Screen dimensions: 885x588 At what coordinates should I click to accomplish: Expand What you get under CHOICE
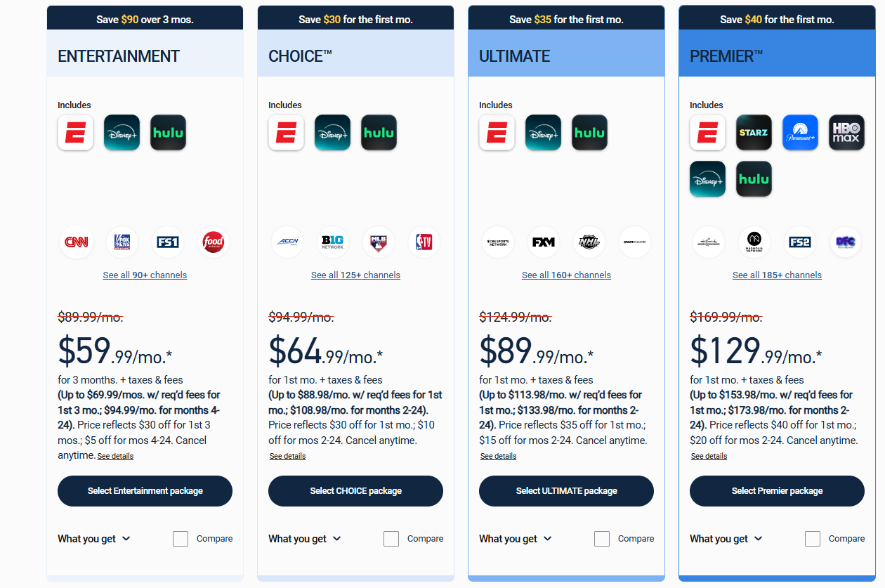click(305, 539)
